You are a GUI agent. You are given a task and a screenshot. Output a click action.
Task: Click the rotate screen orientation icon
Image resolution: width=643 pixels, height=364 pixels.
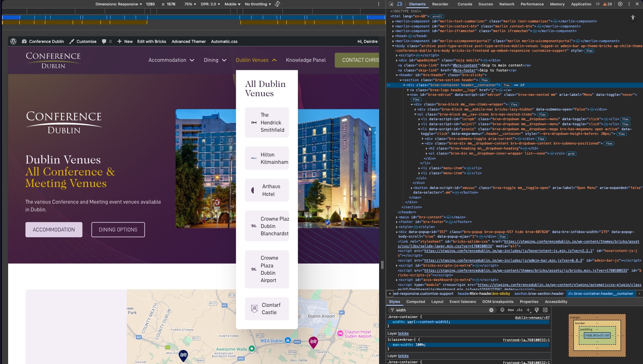click(277, 4)
